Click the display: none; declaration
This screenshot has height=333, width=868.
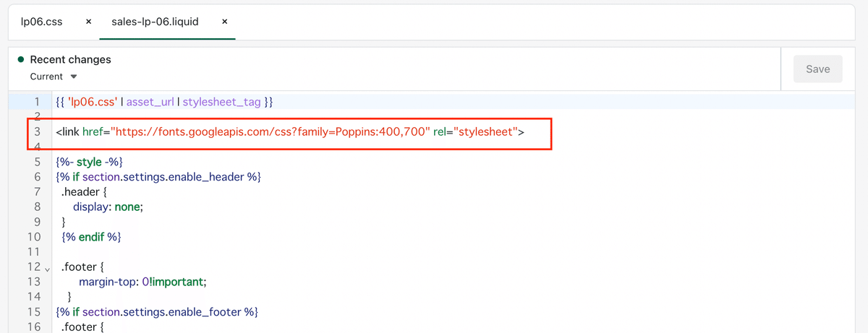(108, 207)
